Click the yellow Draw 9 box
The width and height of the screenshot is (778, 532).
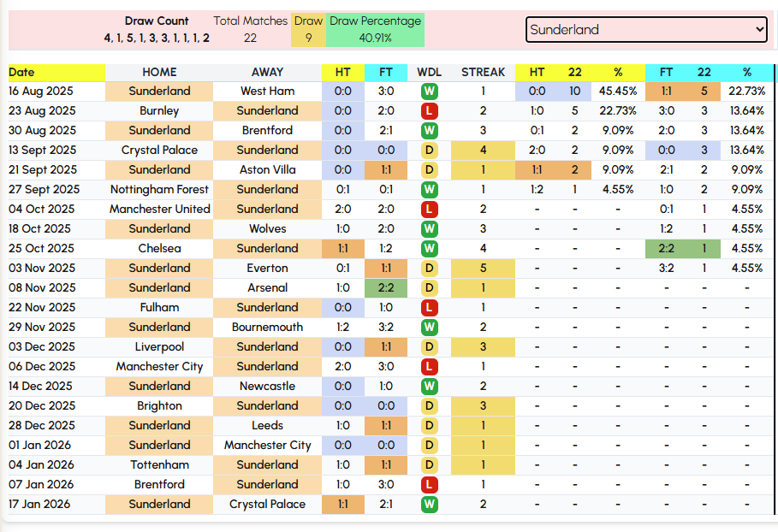(308, 29)
